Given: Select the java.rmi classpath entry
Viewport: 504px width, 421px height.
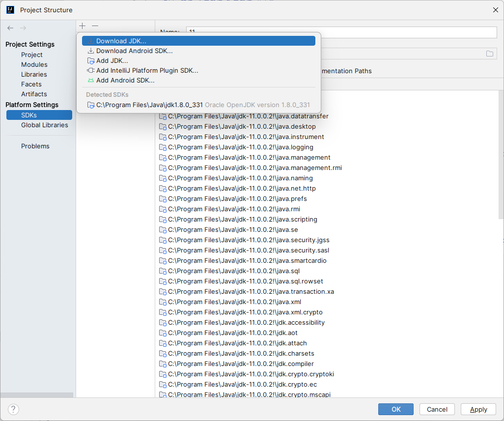Looking at the screenshot, I should (229, 209).
